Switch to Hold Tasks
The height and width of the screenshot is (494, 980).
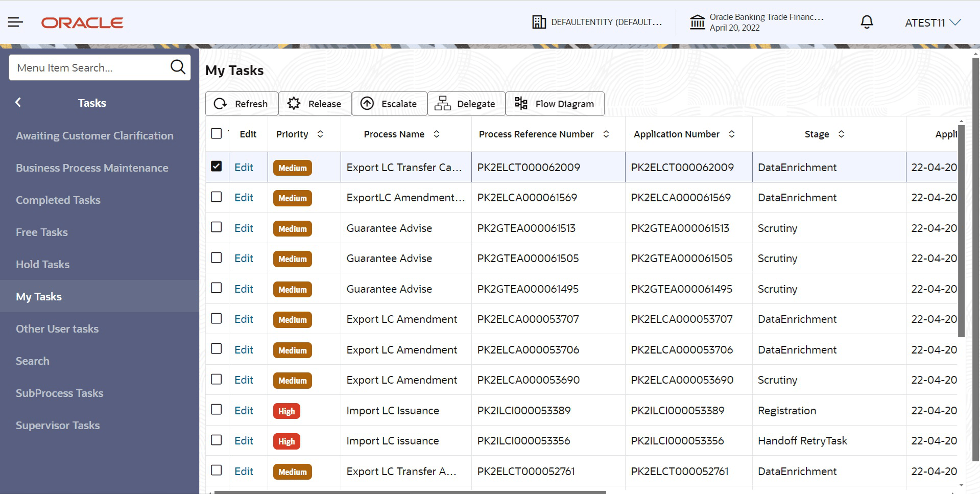pos(43,264)
